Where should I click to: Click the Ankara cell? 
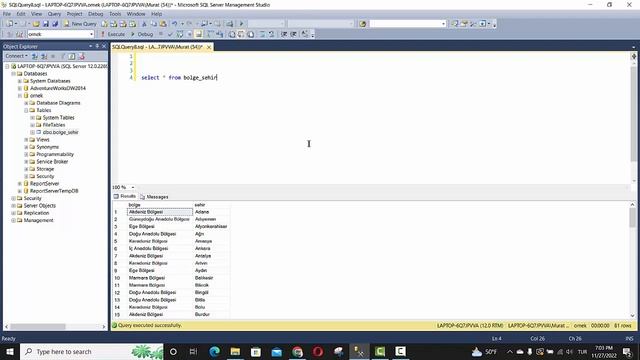(211, 249)
